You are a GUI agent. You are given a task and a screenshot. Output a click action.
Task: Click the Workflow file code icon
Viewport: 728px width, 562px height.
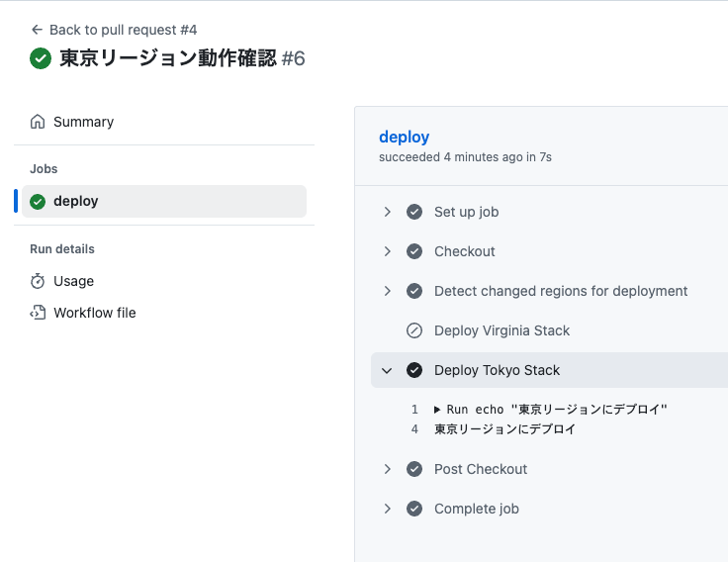[x=38, y=313]
